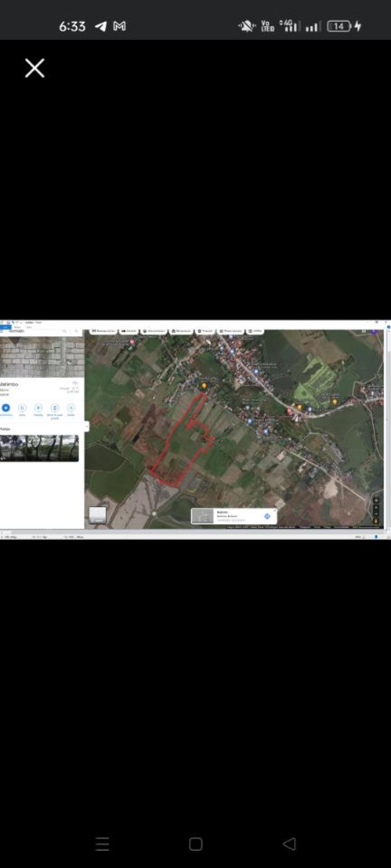Collapse the side panel using the arrow tab
Screen dimensions: 391x868
[x=86, y=427]
